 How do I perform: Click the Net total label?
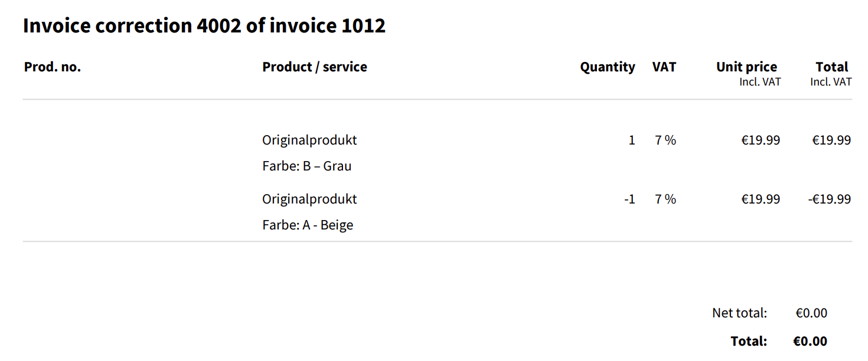point(739,313)
